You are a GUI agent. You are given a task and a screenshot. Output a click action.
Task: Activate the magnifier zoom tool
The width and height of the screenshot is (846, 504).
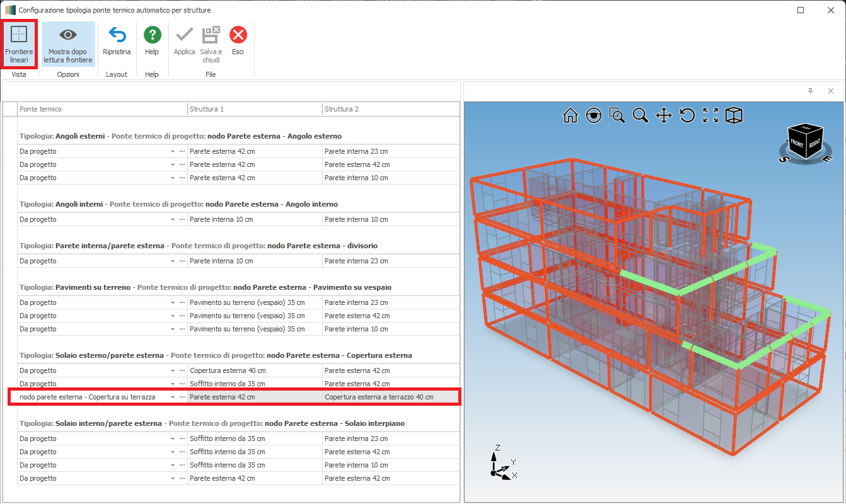click(x=640, y=115)
